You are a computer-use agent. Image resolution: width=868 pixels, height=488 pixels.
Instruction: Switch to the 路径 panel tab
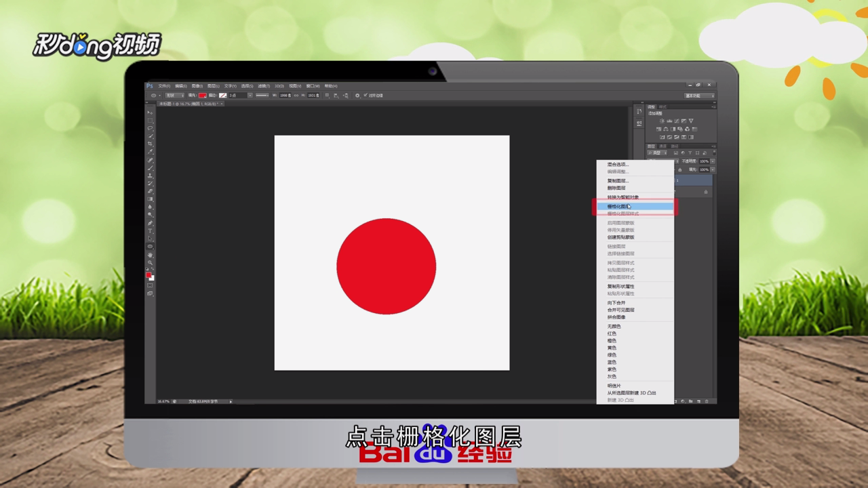click(x=674, y=146)
